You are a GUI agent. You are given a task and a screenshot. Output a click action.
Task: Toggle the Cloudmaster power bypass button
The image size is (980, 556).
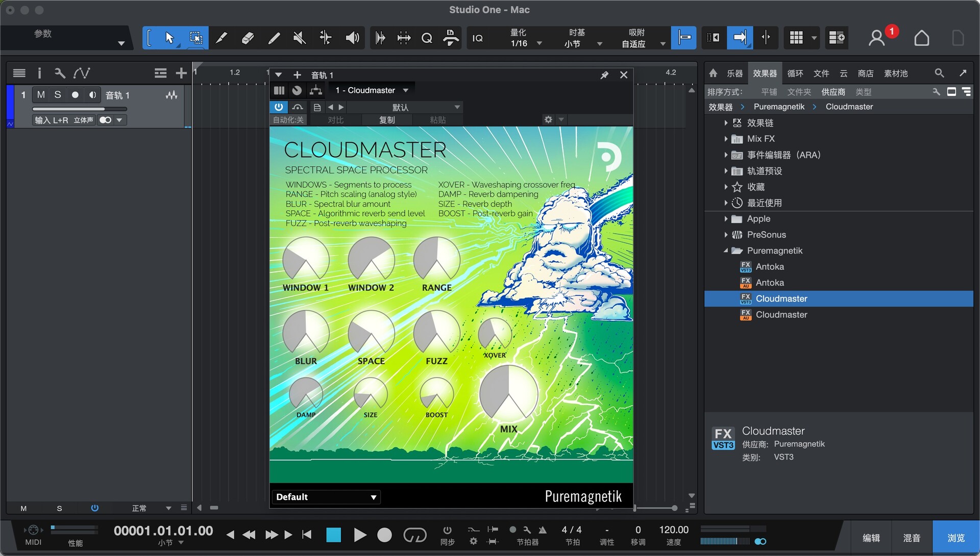[279, 107]
